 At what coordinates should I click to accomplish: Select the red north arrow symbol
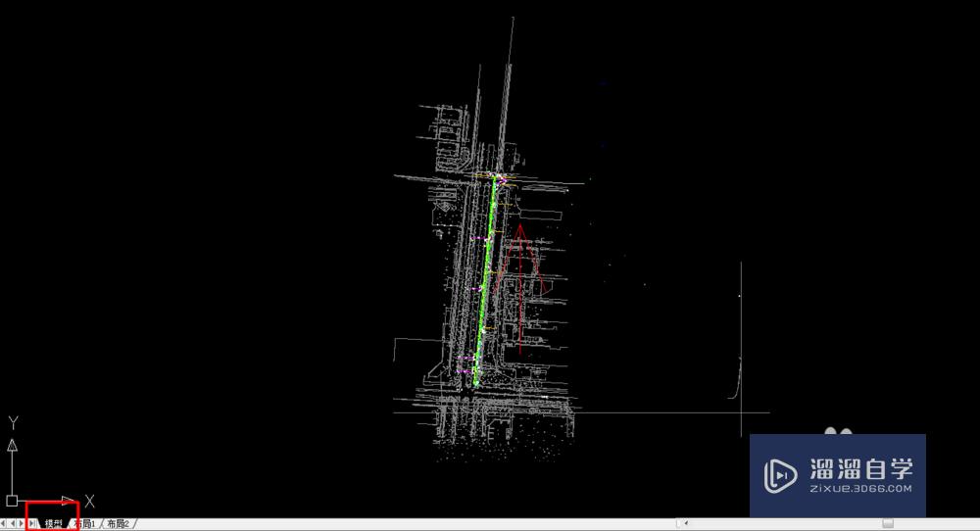pyautogui.click(x=520, y=291)
